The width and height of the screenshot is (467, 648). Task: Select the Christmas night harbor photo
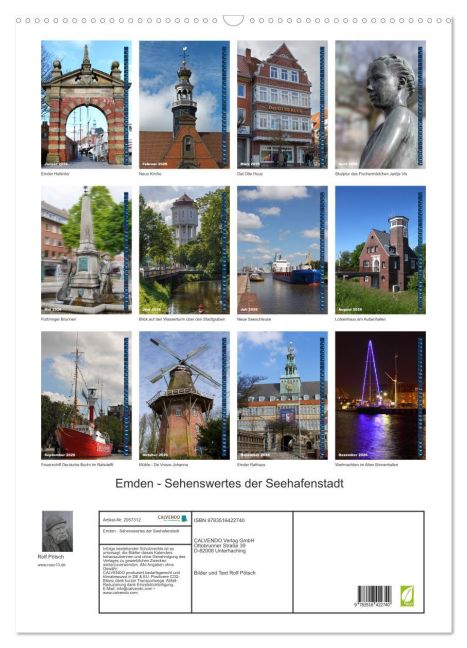click(380, 395)
